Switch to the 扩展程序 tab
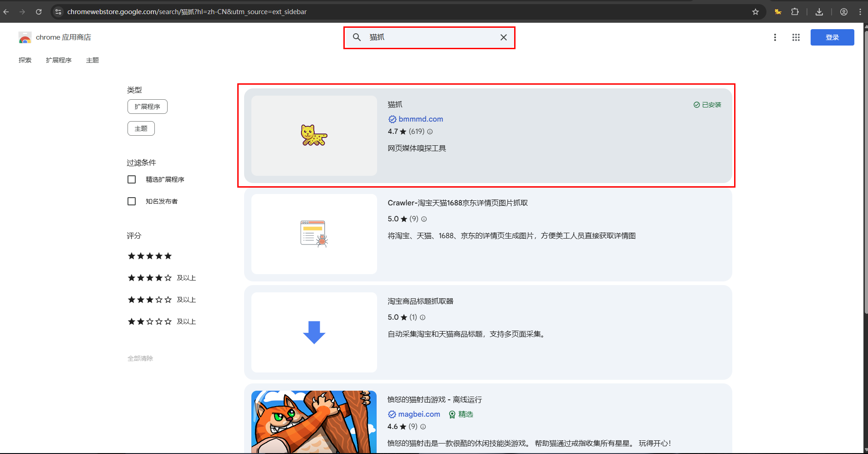This screenshot has width=868, height=454. pos(59,60)
